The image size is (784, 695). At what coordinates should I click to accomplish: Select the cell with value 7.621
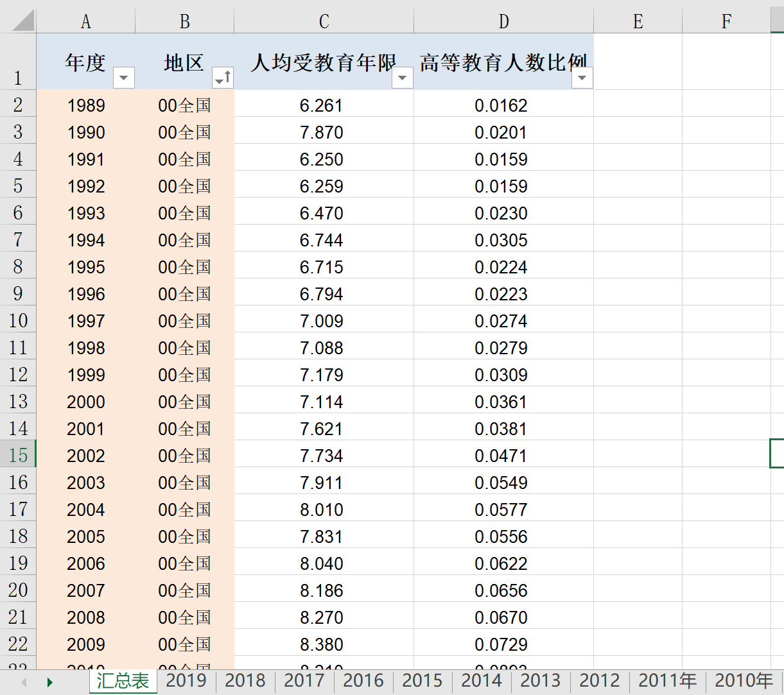click(324, 428)
